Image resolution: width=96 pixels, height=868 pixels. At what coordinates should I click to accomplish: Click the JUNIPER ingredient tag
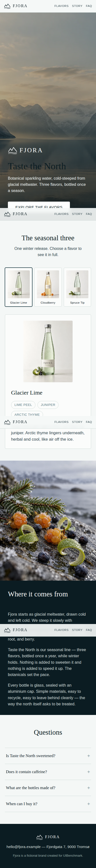[48, 405]
